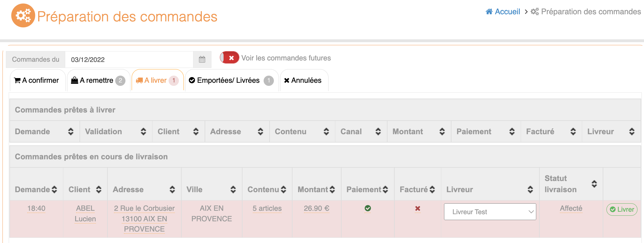The image size is (644, 243).
Task: Click the orange gears logo icon
Action: click(x=23, y=15)
